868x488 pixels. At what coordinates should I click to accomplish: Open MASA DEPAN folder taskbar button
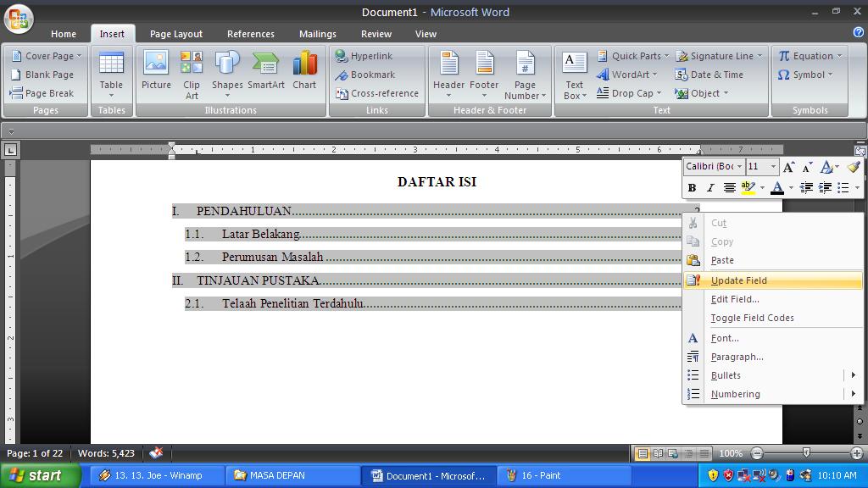coord(293,475)
